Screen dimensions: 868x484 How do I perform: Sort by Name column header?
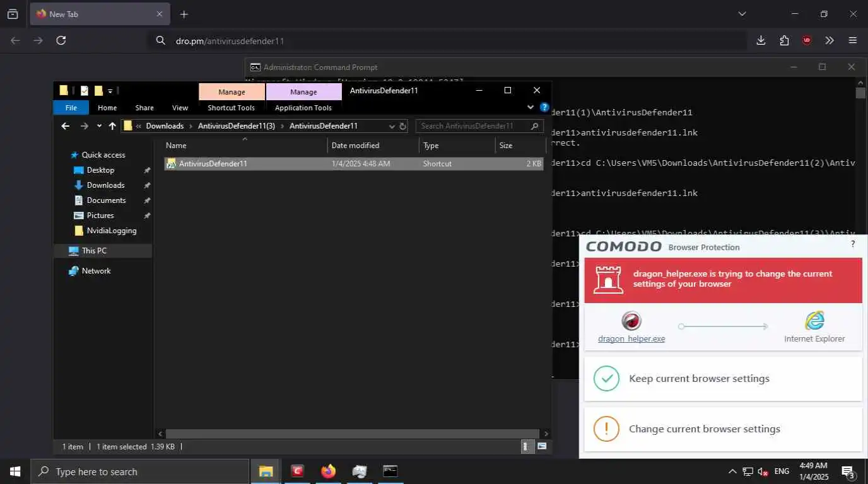246,146
